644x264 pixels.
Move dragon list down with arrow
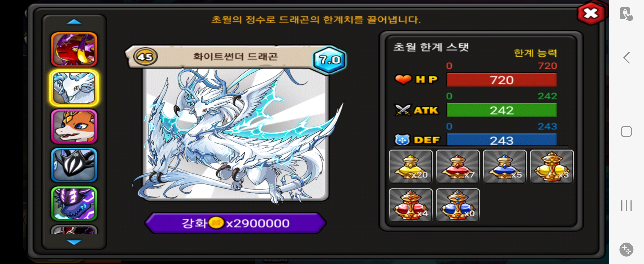click(x=74, y=242)
